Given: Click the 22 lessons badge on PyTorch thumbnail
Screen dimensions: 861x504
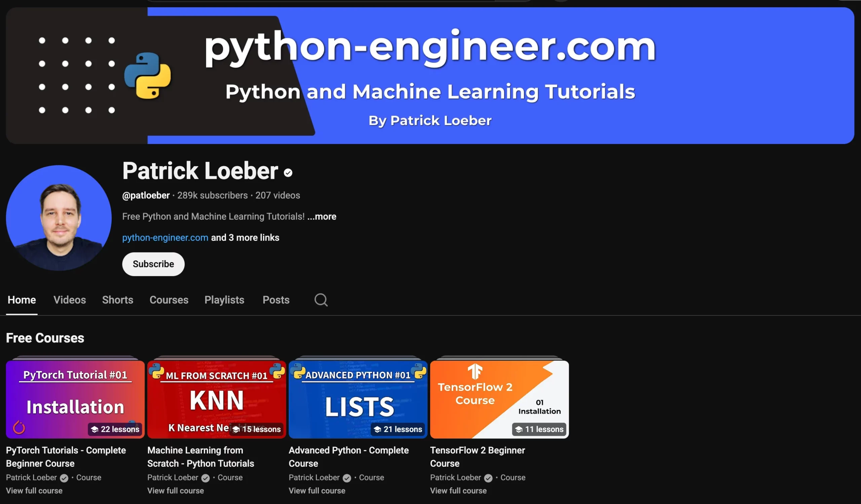Looking at the screenshot, I should 115,429.
